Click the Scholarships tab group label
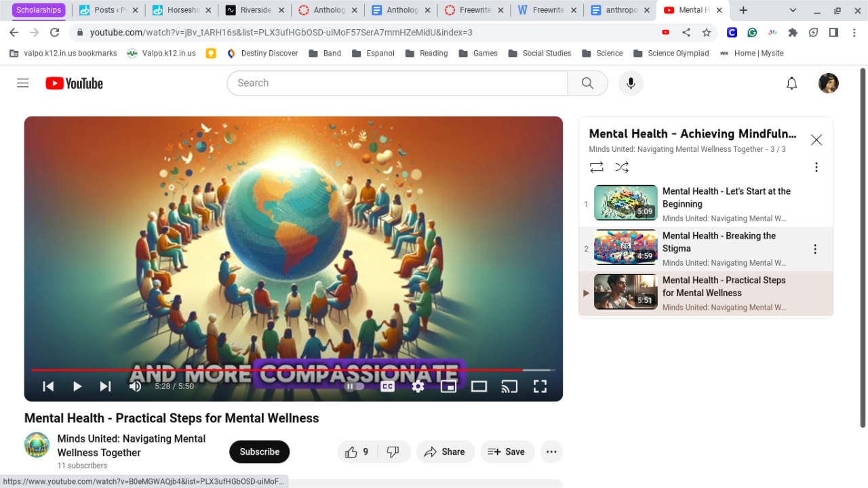 click(x=39, y=10)
